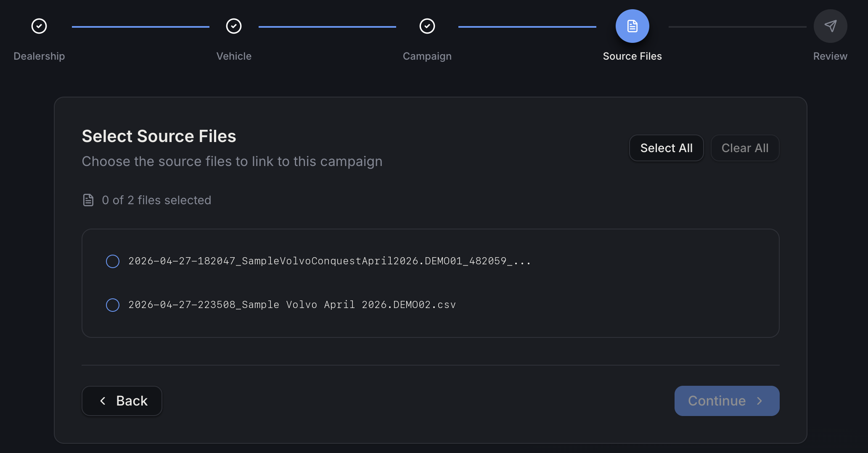Open the Dealership step label

point(39,56)
